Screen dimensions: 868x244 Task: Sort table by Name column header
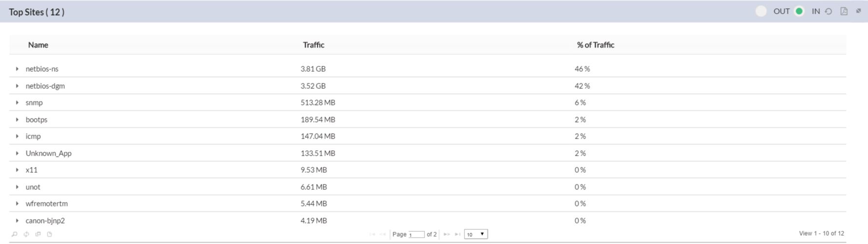[38, 45]
